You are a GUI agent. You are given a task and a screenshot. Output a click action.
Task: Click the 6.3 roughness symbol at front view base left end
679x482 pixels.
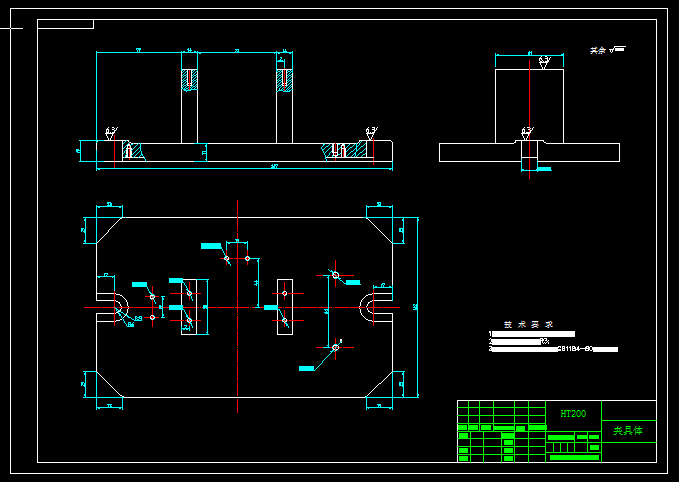tap(111, 133)
